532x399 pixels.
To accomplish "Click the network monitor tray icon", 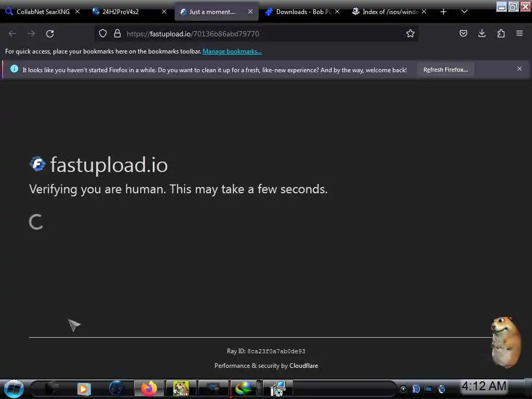I will click(x=429, y=389).
